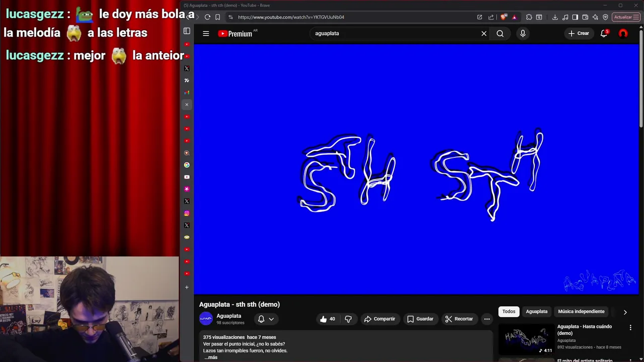This screenshot has height=362, width=644.
Task: Open Aguaplata - Hasta cuándo title link
Action: pyautogui.click(x=585, y=330)
